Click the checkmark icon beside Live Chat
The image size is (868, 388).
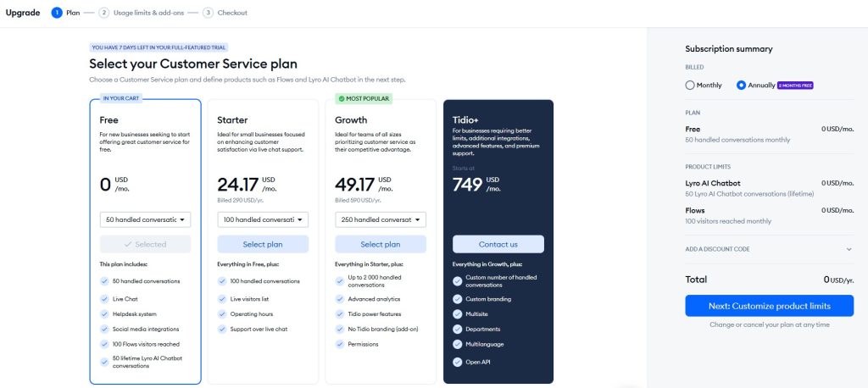coord(104,297)
